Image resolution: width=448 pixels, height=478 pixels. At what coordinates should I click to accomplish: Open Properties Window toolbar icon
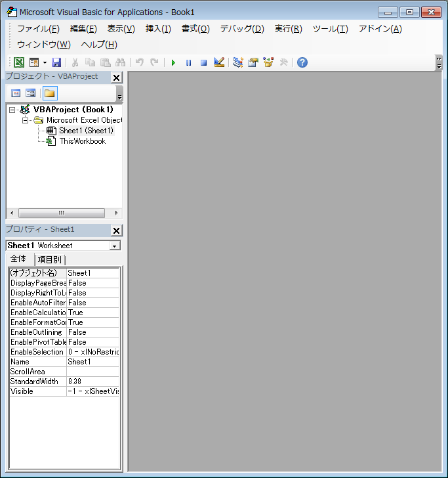click(x=253, y=62)
